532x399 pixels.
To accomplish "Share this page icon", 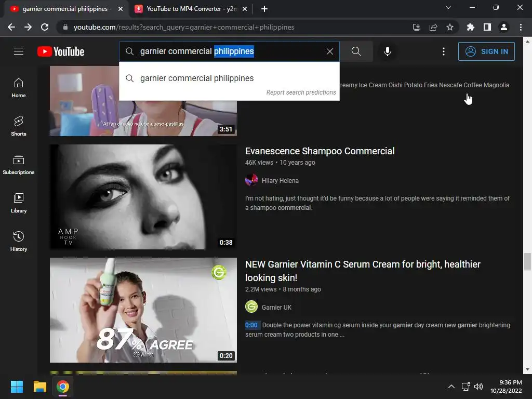I will click(433, 27).
